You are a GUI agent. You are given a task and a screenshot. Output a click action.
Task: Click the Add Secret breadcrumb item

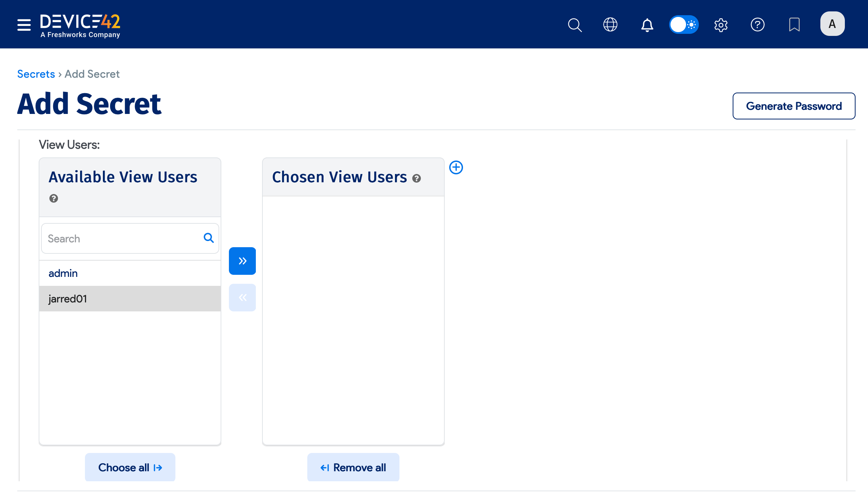point(91,74)
